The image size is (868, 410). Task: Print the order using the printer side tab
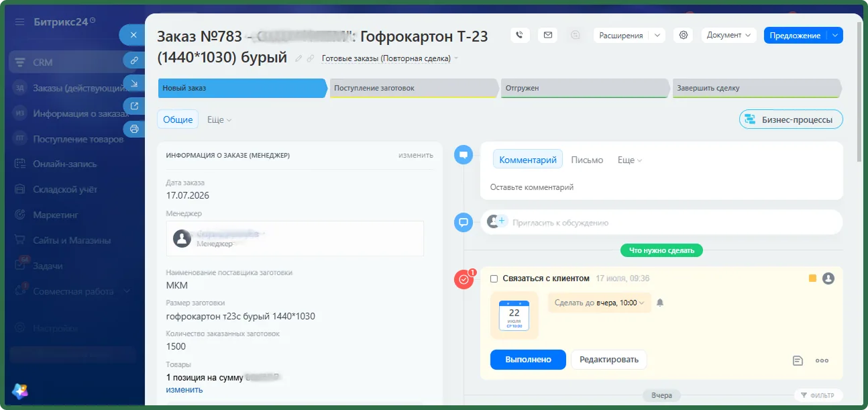coord(134,129)
